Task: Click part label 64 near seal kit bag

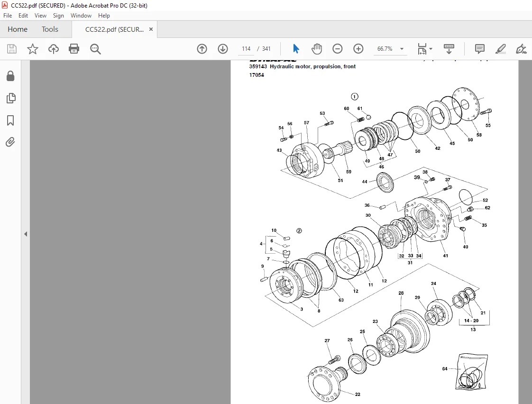Action: pyautogui.click(x=445, y=369)
